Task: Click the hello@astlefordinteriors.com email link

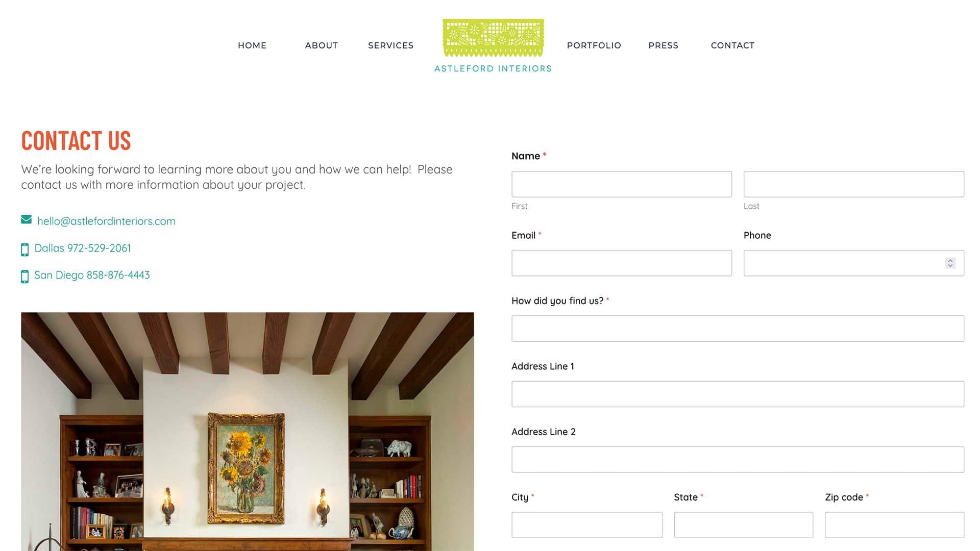Action: [106, 221]
